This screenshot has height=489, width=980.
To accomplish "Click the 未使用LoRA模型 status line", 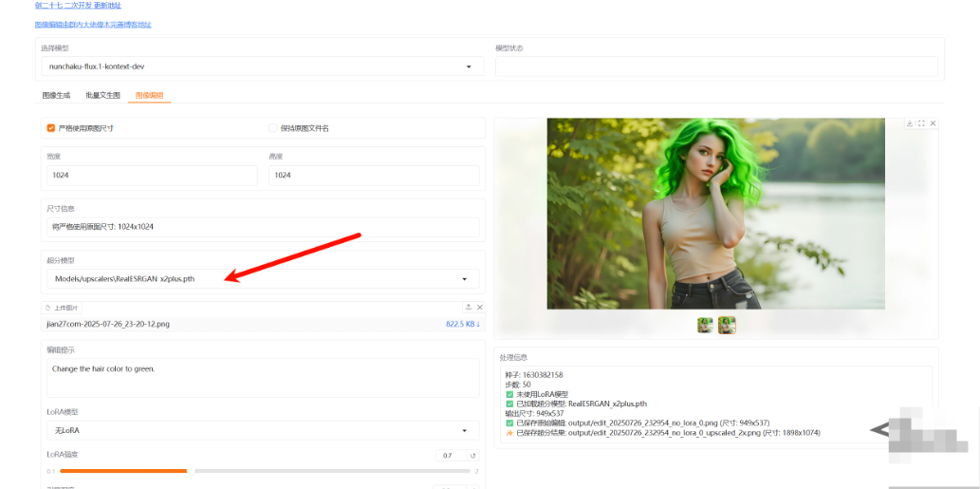I will (537, 394).
